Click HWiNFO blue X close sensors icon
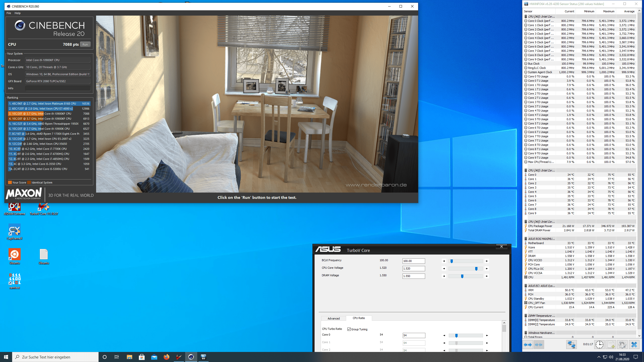Viewport: 644px width, 362px height. (x=634, y=345)
